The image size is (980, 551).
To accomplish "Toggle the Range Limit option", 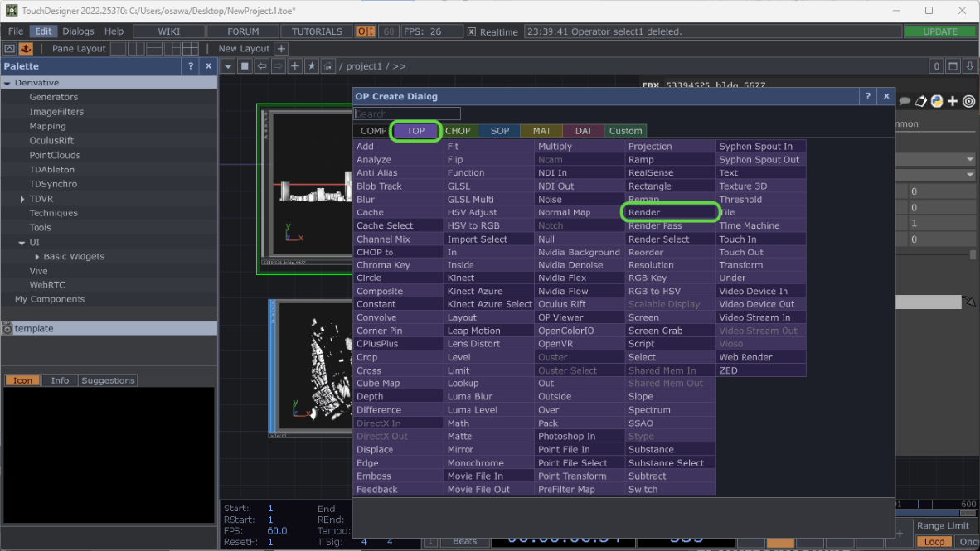I will 944,526.
